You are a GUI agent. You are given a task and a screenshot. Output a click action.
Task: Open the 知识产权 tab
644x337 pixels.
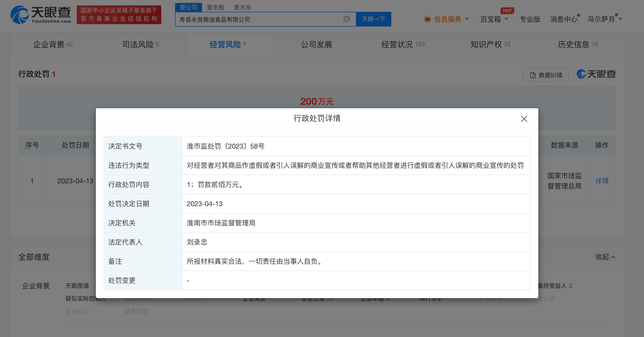tap(490, 45)
